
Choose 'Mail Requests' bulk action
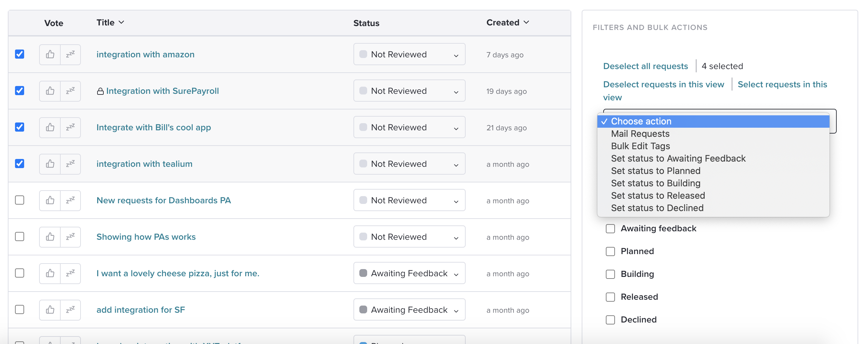pos(713,134)
